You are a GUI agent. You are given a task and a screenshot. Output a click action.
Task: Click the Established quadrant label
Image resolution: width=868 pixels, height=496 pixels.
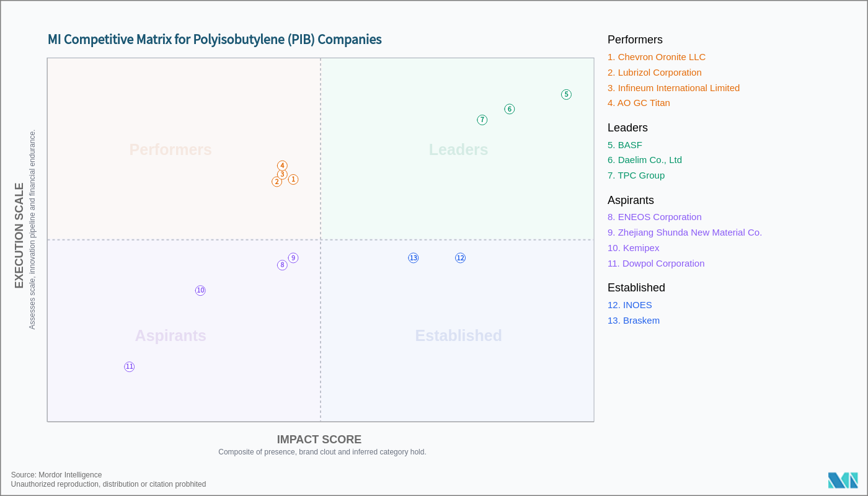click(x=458, y=335)
